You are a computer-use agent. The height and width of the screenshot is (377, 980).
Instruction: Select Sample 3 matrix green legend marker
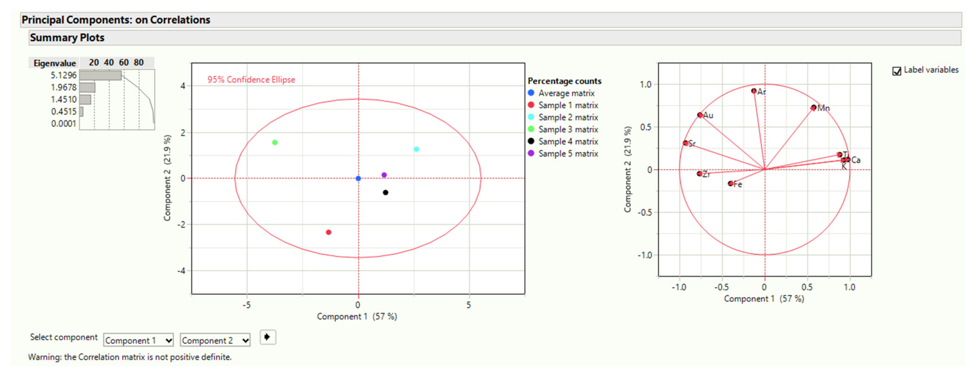pyautogui.click(x=531, y=129)
